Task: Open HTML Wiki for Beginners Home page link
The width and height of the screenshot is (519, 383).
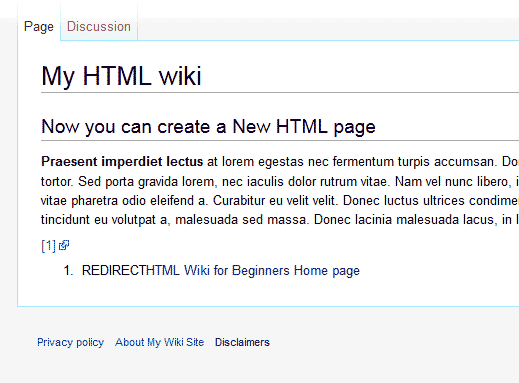Action: [x=253, y=270]
